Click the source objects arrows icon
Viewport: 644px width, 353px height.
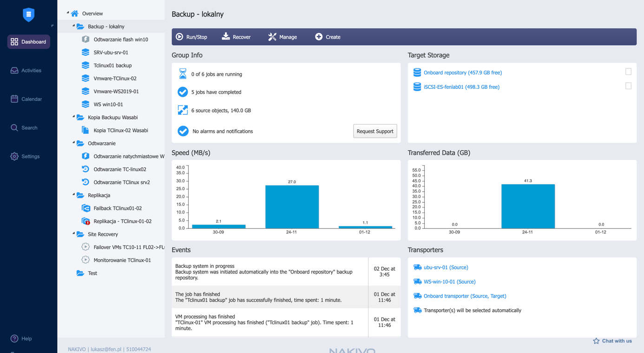183,110
